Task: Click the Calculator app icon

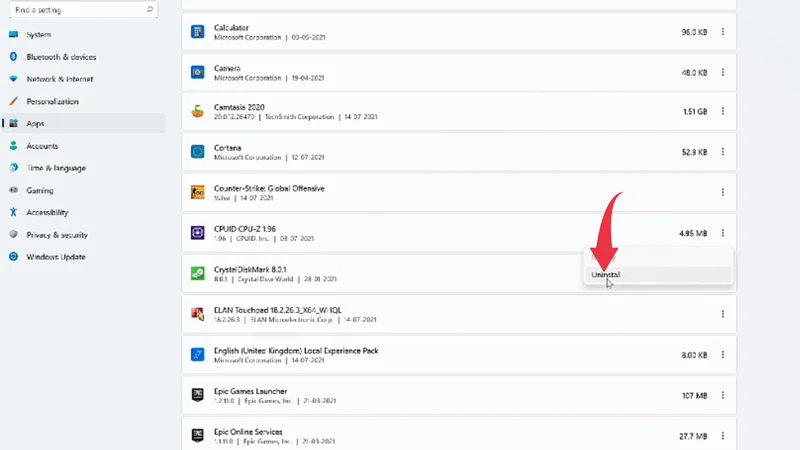Action: click(197, 32)
